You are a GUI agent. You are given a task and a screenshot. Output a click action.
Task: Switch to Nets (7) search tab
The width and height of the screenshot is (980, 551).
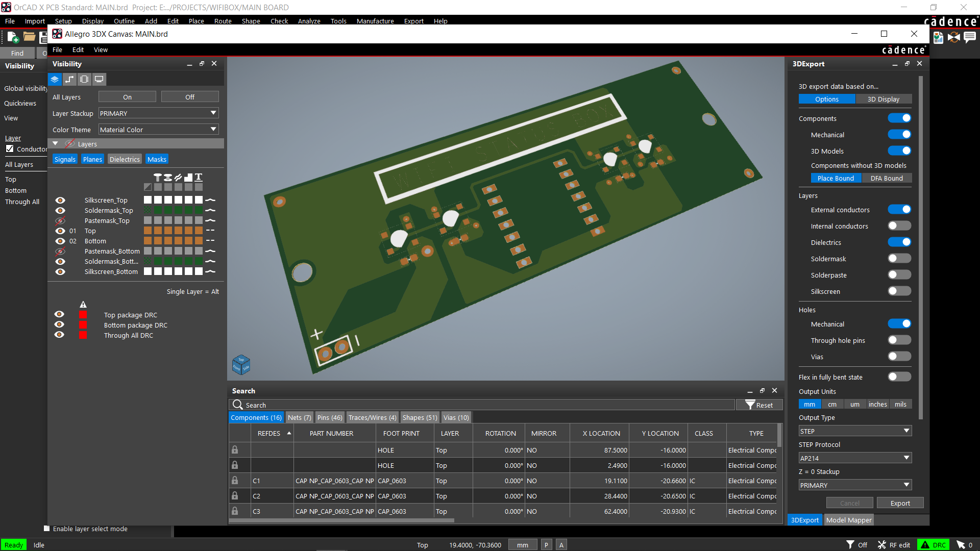click(299, 417)
